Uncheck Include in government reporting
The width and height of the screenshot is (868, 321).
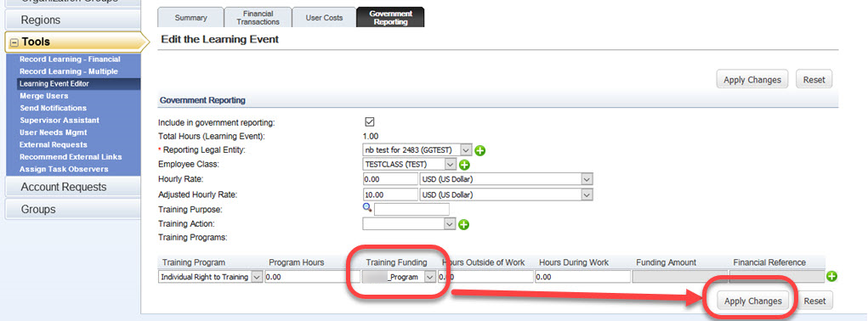pos(370,121)
